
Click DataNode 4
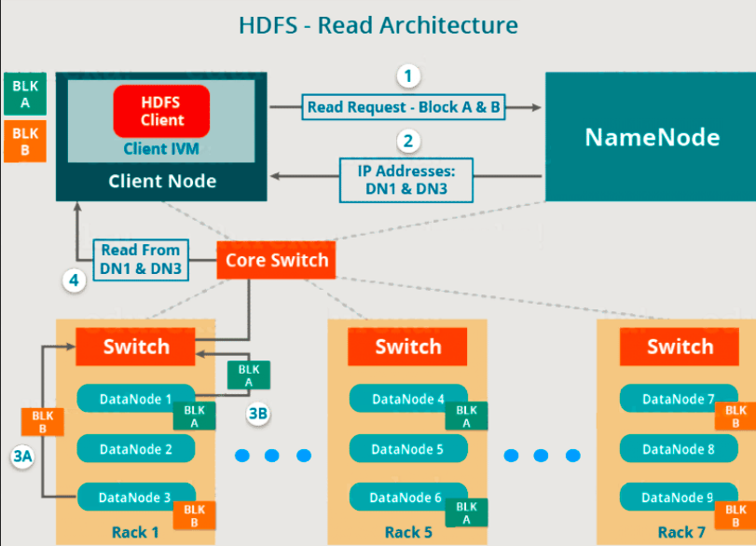pos(408,399)
